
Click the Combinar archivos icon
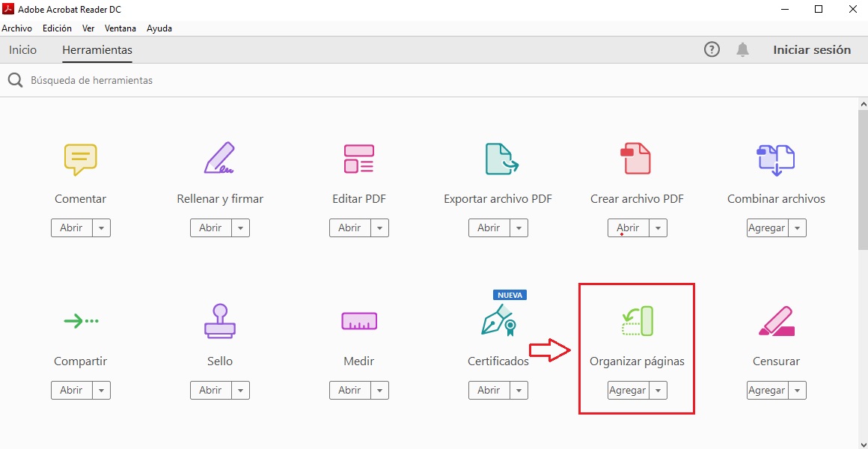click(776, 159)
